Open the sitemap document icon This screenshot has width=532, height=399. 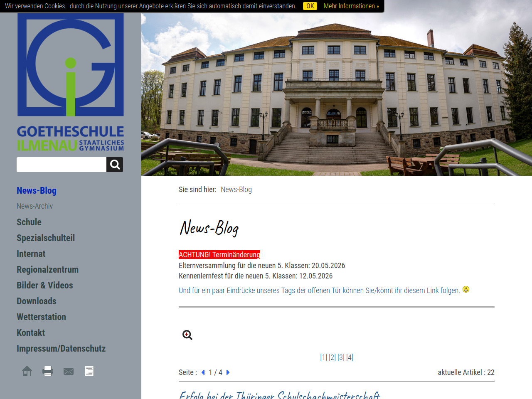click(89, 371)
